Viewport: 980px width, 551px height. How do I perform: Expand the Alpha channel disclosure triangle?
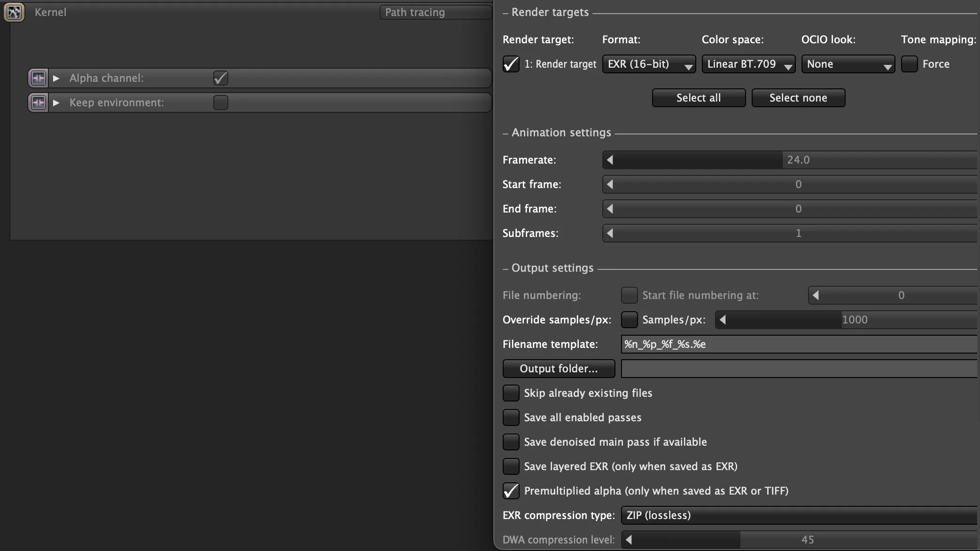[56, 78]
